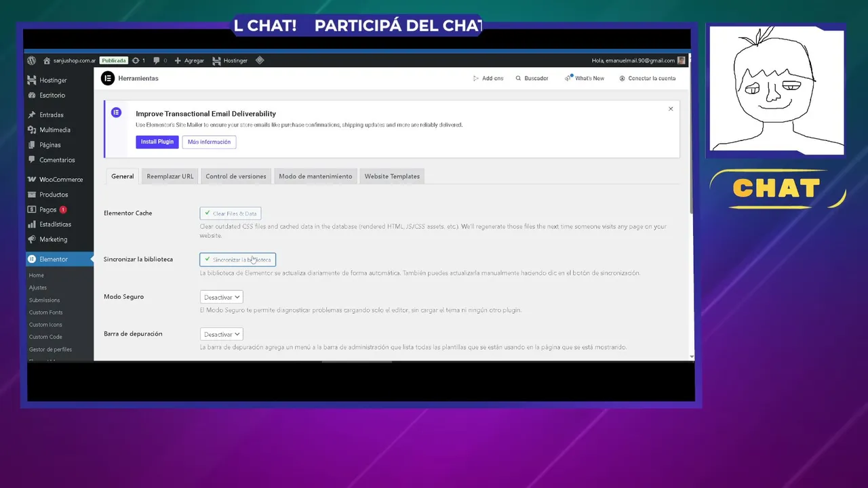The height and width of the screenshot is (488, 868).
Task: Open the Barra de depuración dropdown
Action: (221, 334)
